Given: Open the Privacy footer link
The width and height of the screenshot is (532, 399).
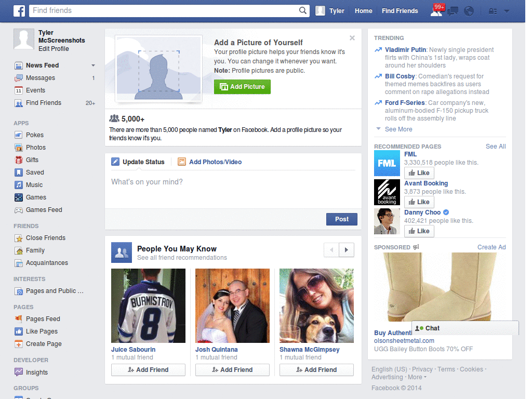Looking at the screenshot, I should coord(422,369).
